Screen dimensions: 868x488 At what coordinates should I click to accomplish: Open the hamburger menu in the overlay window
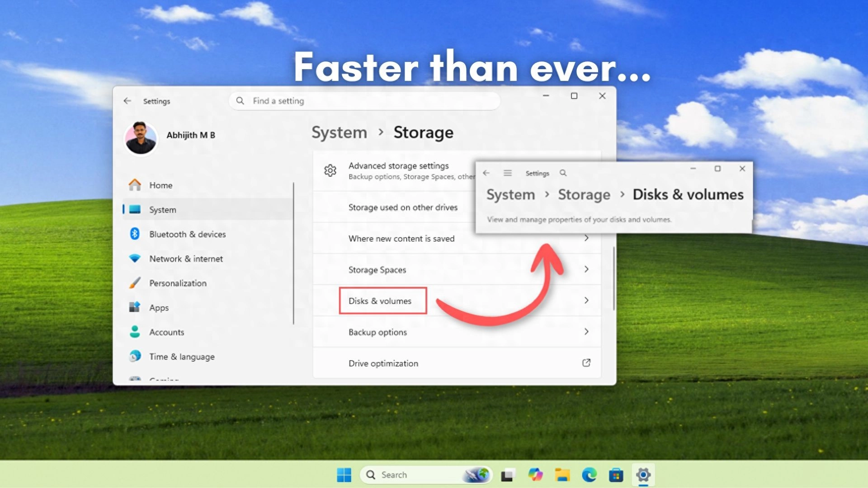(x=508, y=173)
